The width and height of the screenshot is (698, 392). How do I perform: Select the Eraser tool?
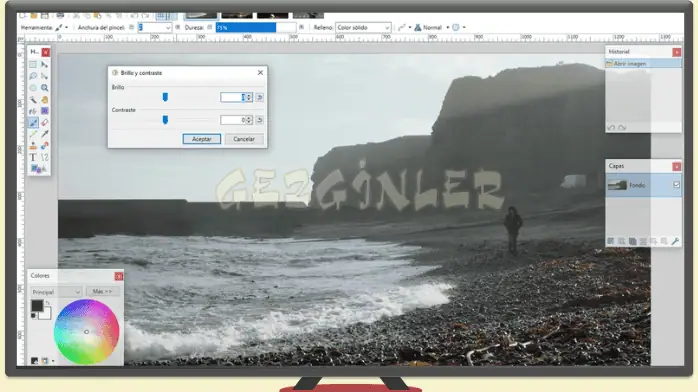coord(45,122)
